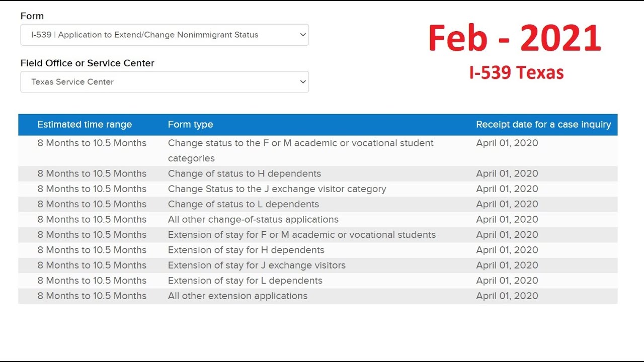Open the Form dropdown showing I-539
The image size is (644, 362).
[x=165, y=35]
